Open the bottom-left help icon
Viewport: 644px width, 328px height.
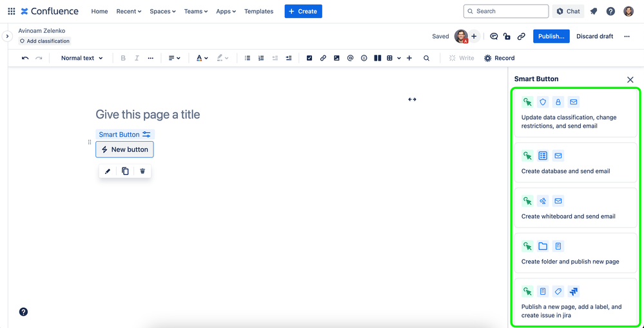click(23, 312)
